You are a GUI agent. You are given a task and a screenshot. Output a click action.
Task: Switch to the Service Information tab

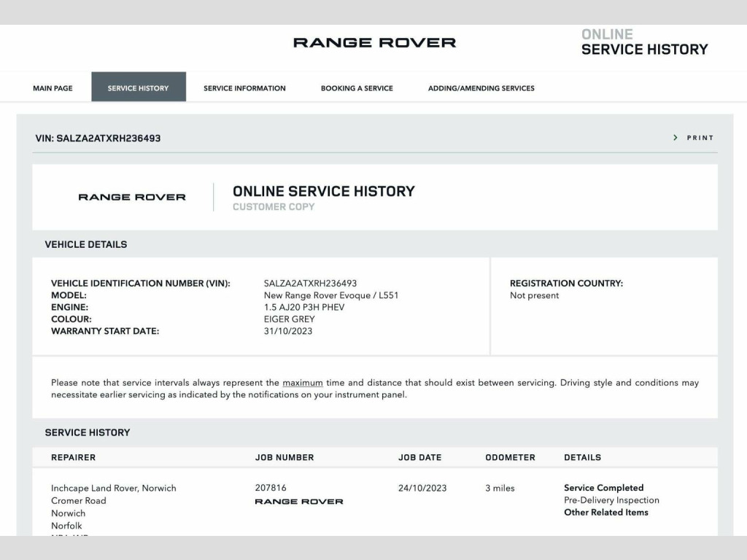244,88
